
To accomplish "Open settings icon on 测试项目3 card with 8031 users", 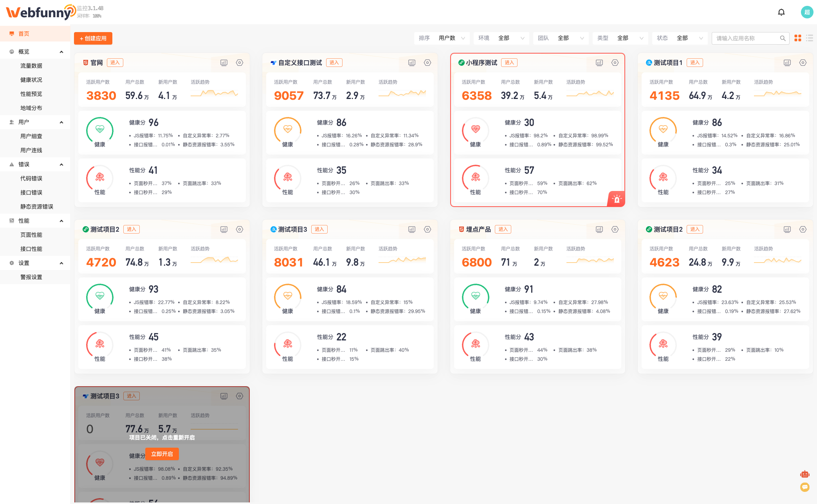I will [x=427, y=229].
